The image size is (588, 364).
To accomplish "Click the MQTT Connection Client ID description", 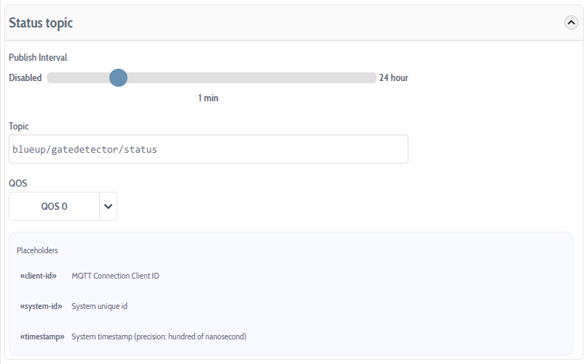I will coord(115,276).
